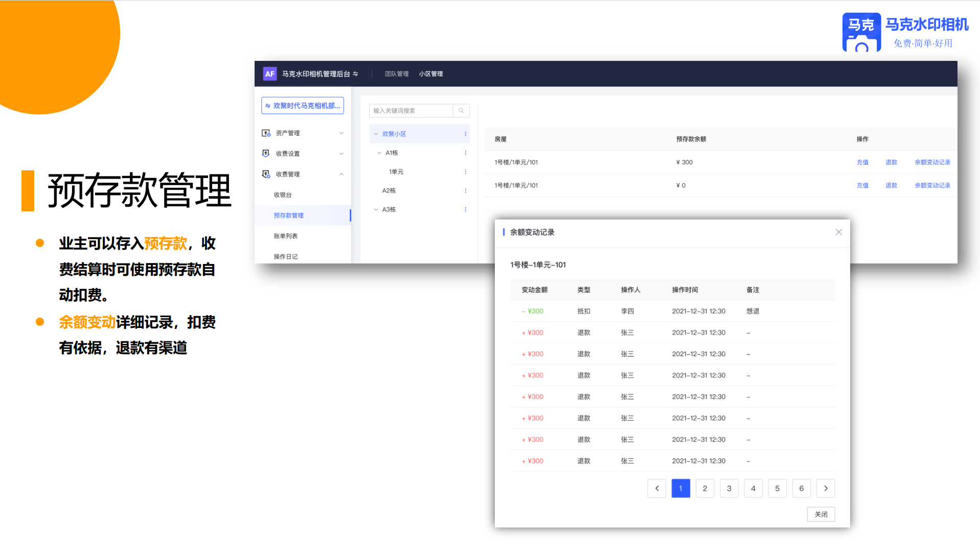Click 充值 for the ¥ 0 balance row

862,186
